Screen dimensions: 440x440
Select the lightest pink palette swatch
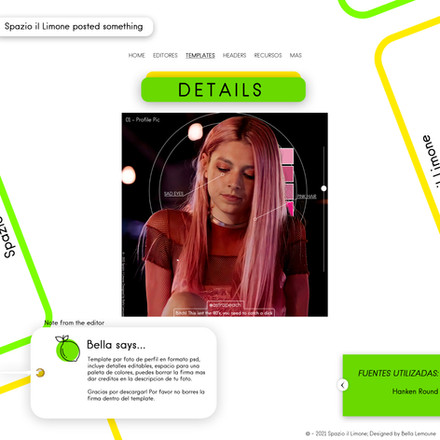click(x=286, y=157)
